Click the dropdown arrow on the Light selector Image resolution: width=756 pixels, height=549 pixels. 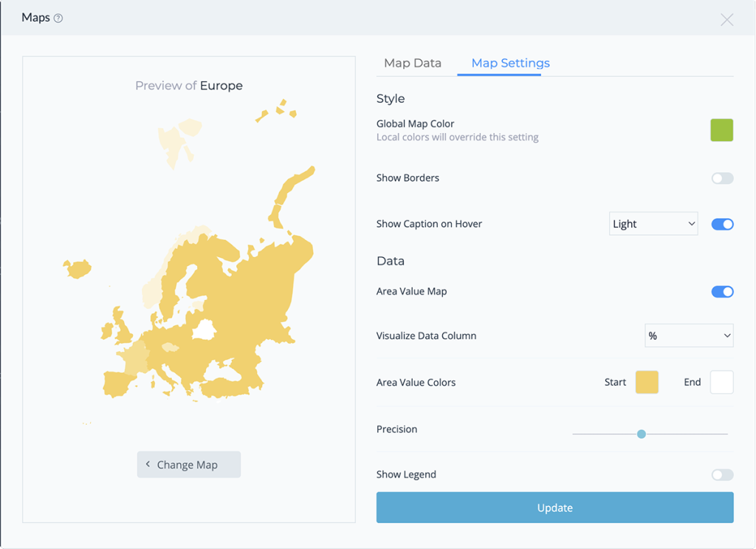[693, 224]
